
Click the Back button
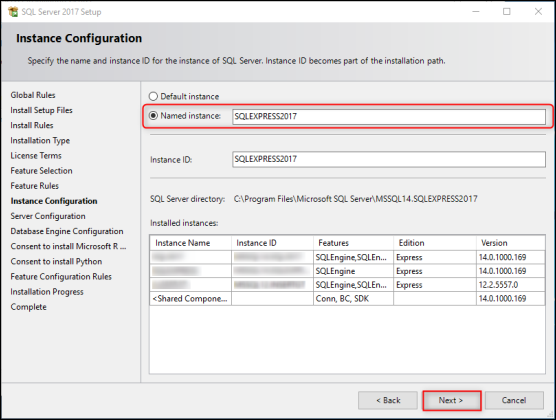(388, 400)
